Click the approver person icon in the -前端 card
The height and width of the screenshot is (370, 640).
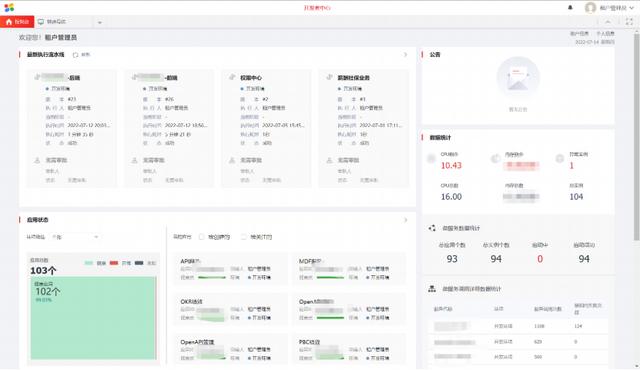(x=134, y=160)
